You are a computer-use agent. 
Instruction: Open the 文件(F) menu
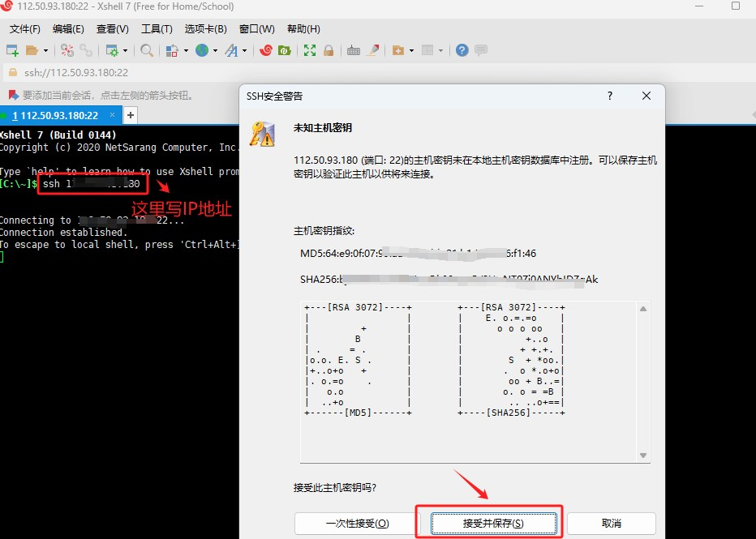click(x=25, y=28)
